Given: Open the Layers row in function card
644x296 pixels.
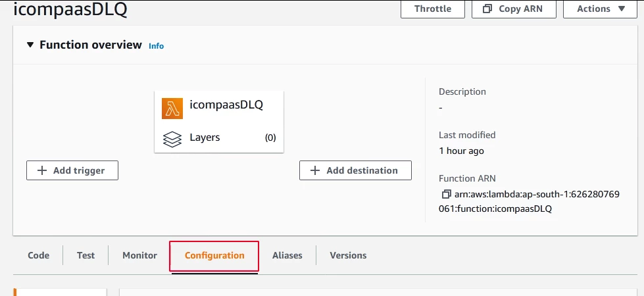Looking at the screenshot, I should [x=219, y=138].
